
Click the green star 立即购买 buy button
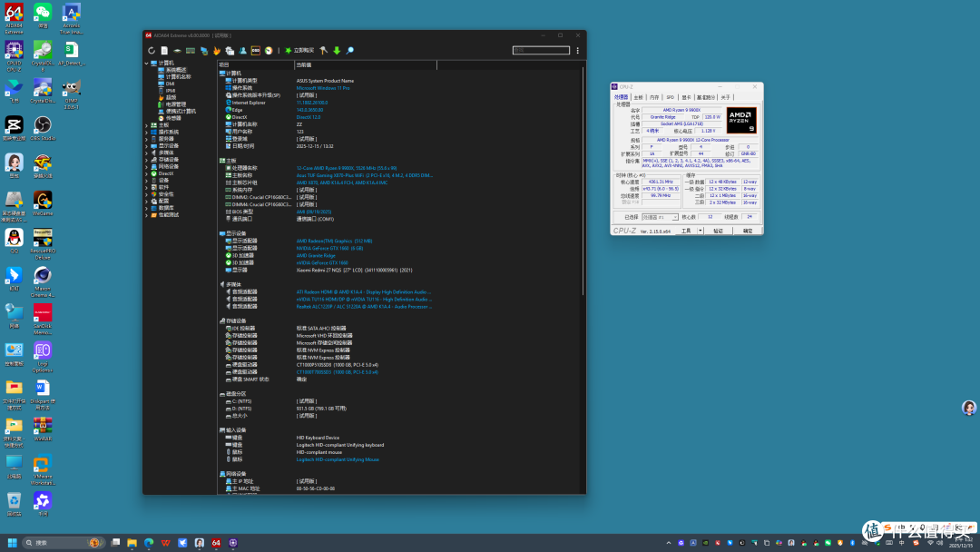[x=299, y=51]
